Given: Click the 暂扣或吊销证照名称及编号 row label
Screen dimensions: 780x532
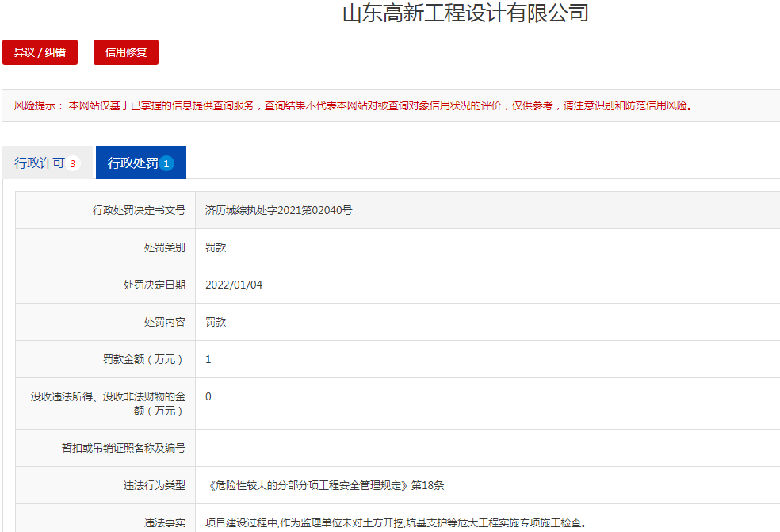Looking at the screenshot, I should [x=123, y=448].
